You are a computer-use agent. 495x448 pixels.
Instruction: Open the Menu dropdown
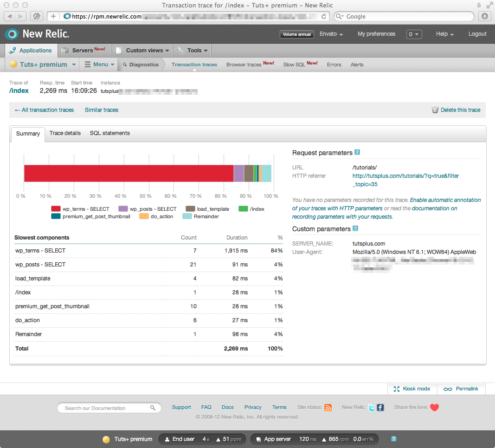click(x=99, y=65)
